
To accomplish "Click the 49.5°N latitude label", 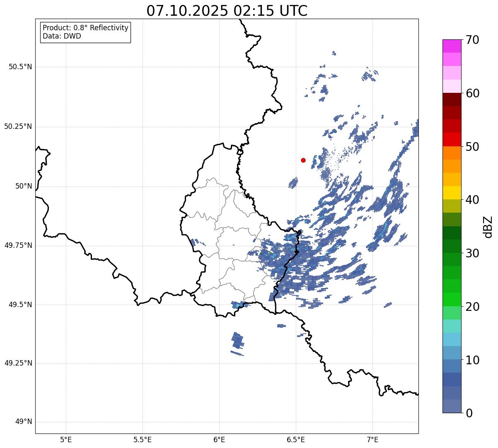I will click(20, 305).
